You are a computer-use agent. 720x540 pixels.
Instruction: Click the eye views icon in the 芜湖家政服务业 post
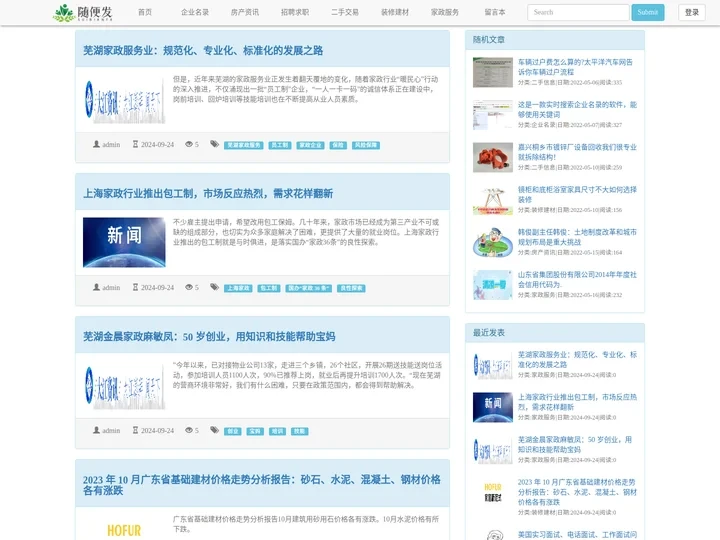click(x=189, y=144)
